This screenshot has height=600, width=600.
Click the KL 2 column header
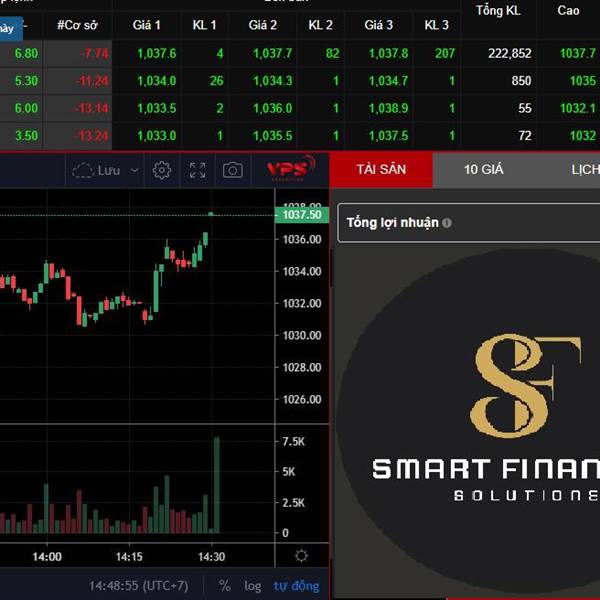[320, 25]
